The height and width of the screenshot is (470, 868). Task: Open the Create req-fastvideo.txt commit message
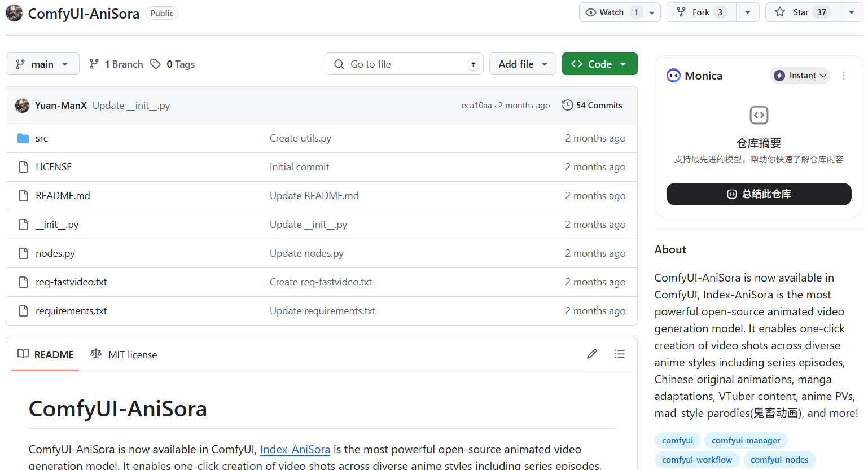coord(321,282)
